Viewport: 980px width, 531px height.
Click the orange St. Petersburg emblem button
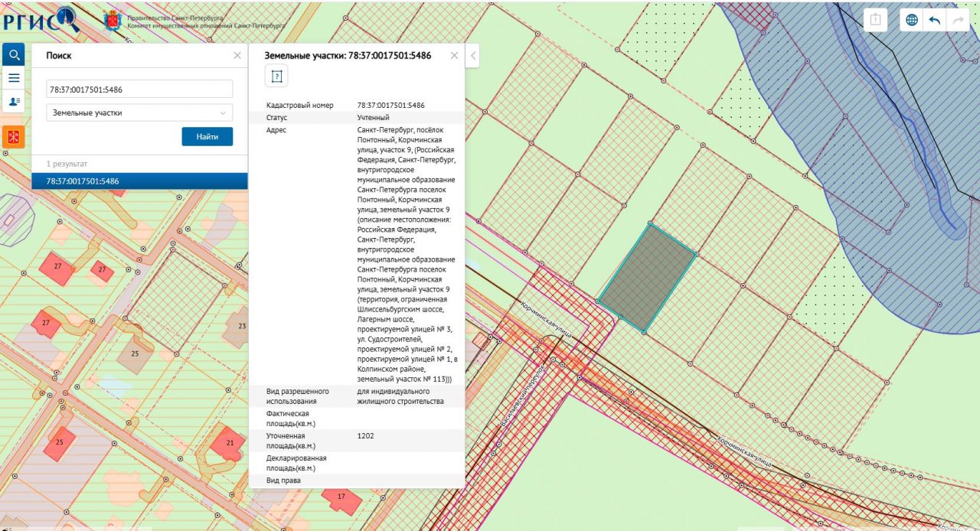tap(14, 138)
